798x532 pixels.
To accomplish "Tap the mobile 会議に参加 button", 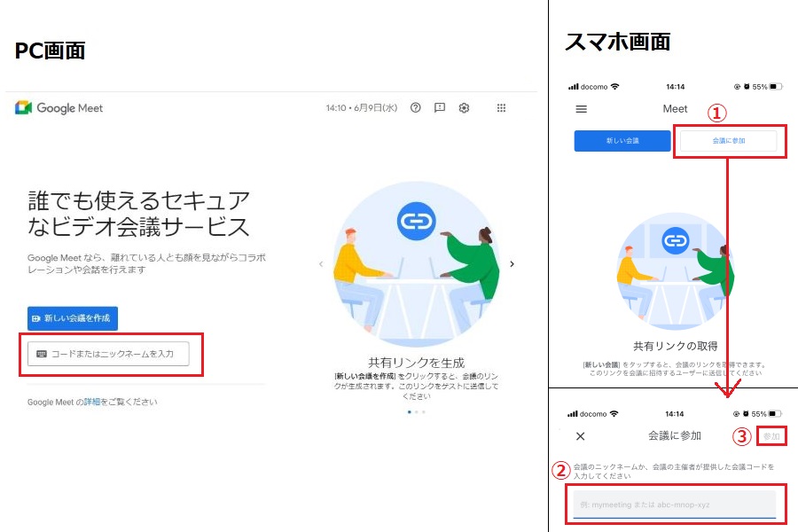I will (x=728, y=141).
